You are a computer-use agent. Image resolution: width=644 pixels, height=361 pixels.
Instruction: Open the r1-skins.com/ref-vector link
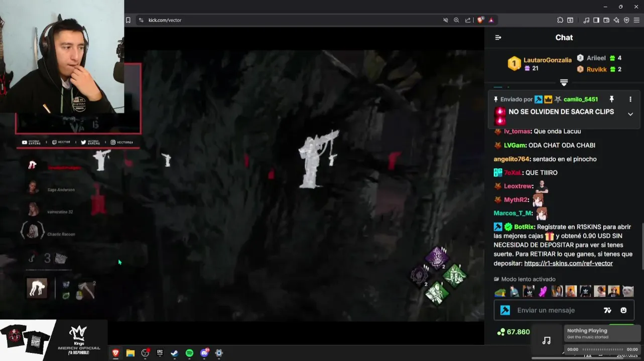click(568, 263)
